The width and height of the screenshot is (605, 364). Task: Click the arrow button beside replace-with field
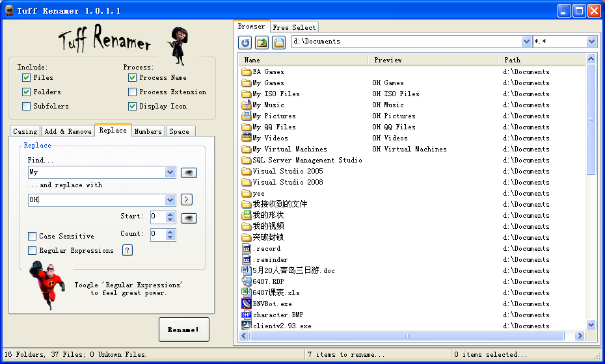(187, 200)
